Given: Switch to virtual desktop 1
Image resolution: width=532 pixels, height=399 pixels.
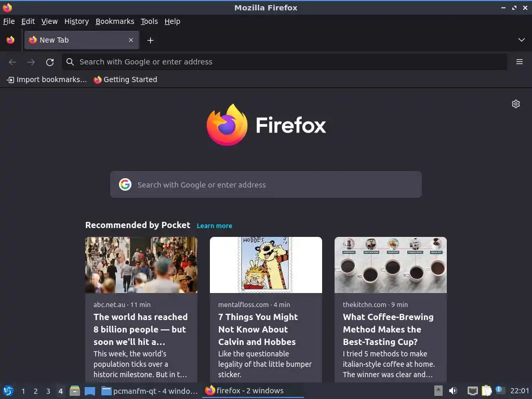Looking at the screenshot, I should [23, 391].
